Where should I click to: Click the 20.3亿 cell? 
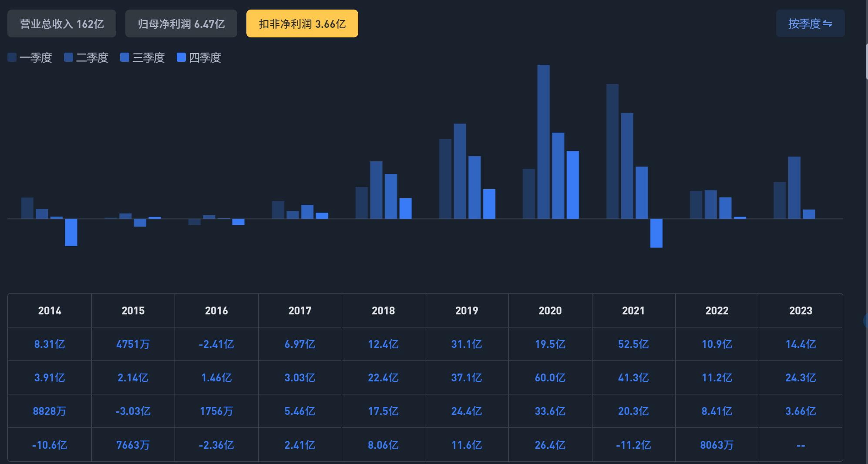tap(633, 411)
